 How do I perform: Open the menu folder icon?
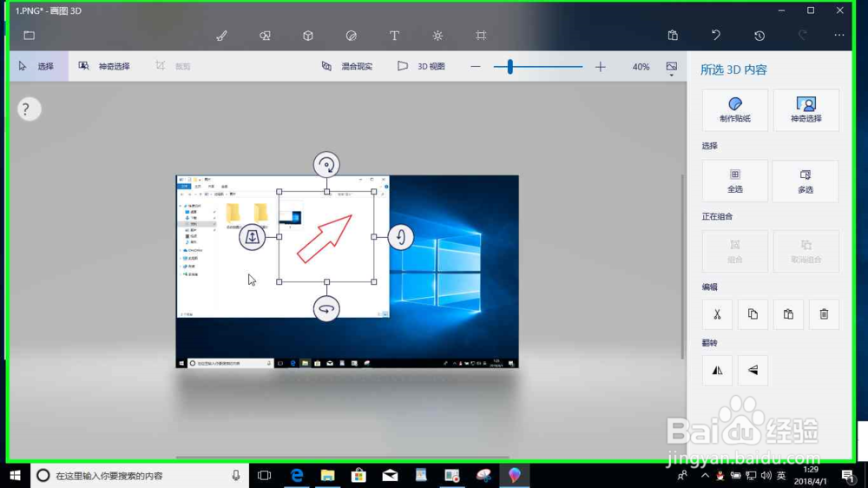(x=30, y=36)
